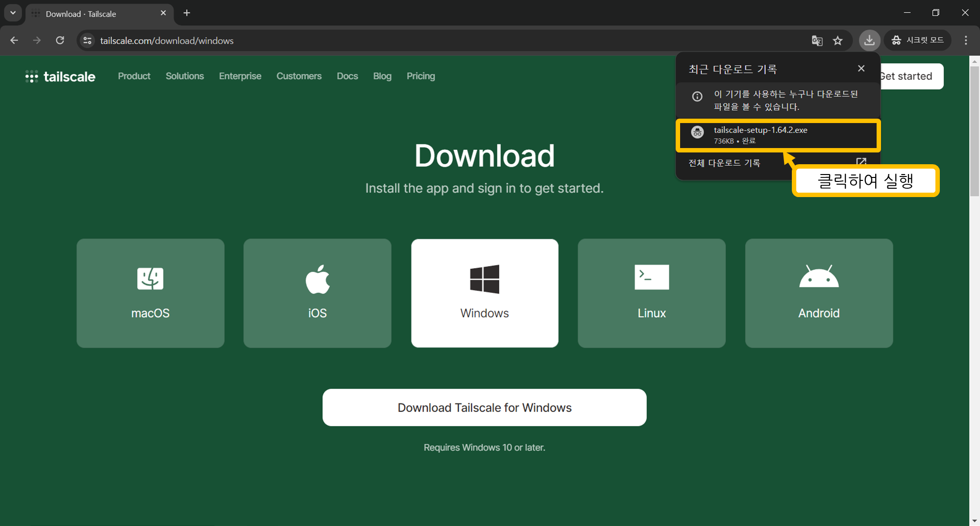Image resolution: width=980 pixels, height=526 pixels.
Task: Click 'Install the app and sign in' subtitle
Action: 485,188
